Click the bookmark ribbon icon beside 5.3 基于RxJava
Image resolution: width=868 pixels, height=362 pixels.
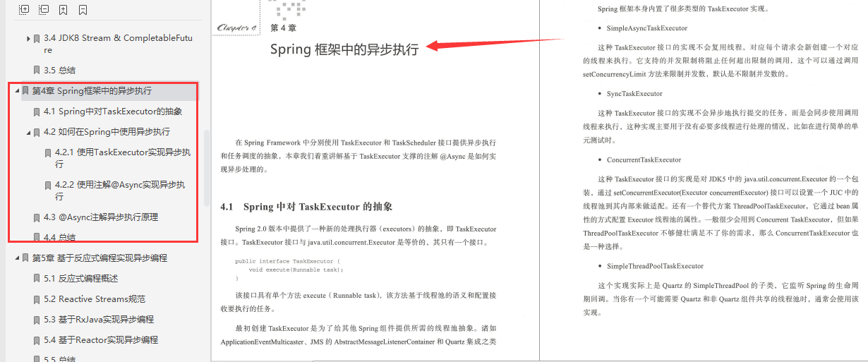pyautogui.click(x=37, y=320)
